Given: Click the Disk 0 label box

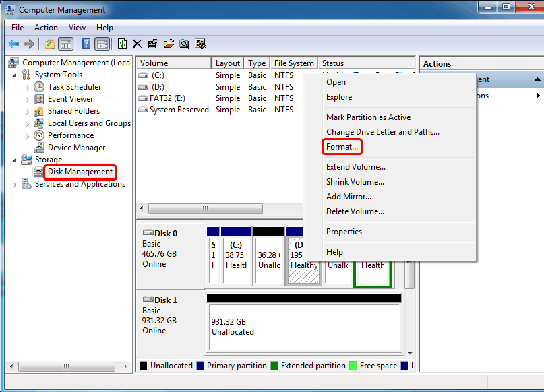Looking at the screenshot, I should [171, 255].
